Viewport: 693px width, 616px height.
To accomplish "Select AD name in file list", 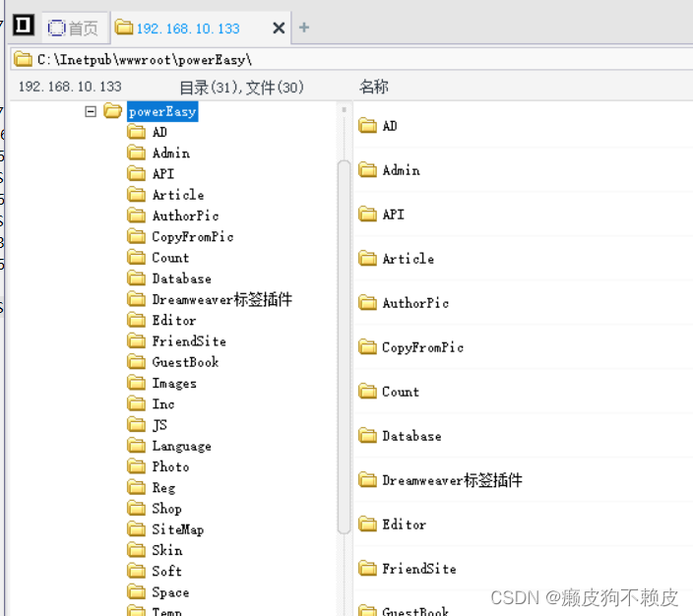I will (x=390, y=126).
